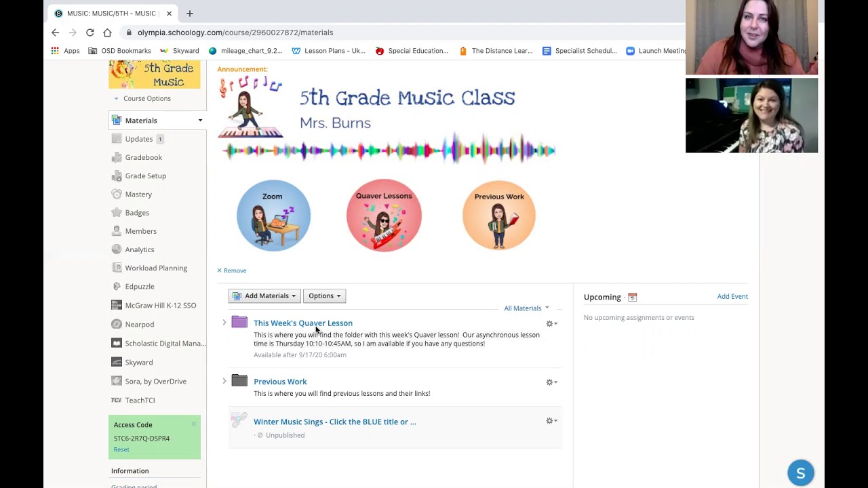Open the Skyward bookmark in bookmarks bar
This screenshot has width=868, height=488.
pos(180,51)
